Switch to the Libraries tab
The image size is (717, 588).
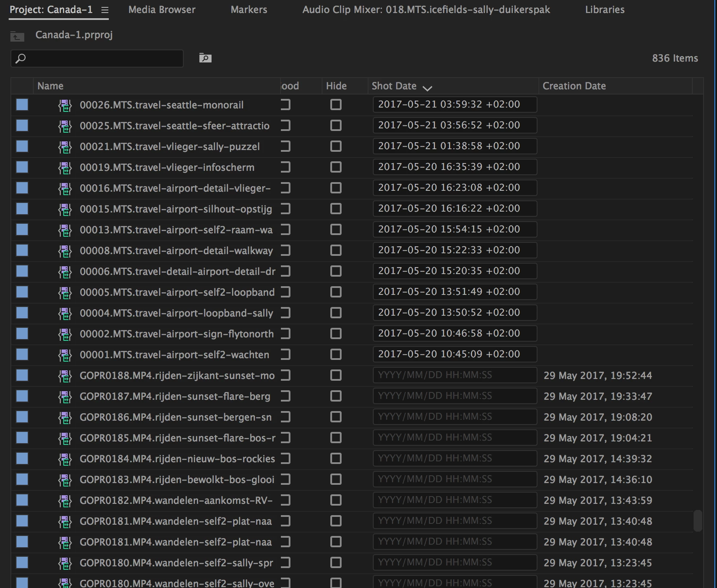click(x=605, y=10)
